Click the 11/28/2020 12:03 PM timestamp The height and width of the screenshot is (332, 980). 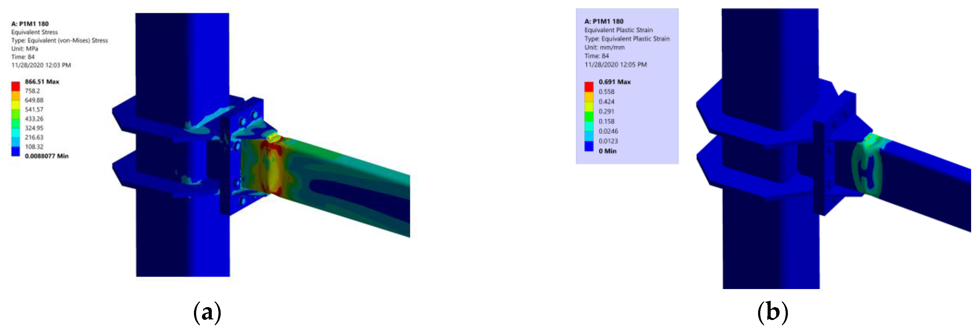pos(41,65)
